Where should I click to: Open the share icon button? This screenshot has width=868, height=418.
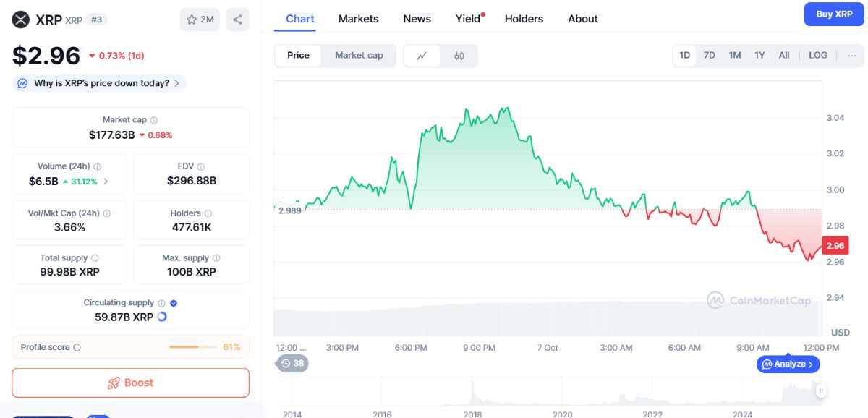[237, 20]
